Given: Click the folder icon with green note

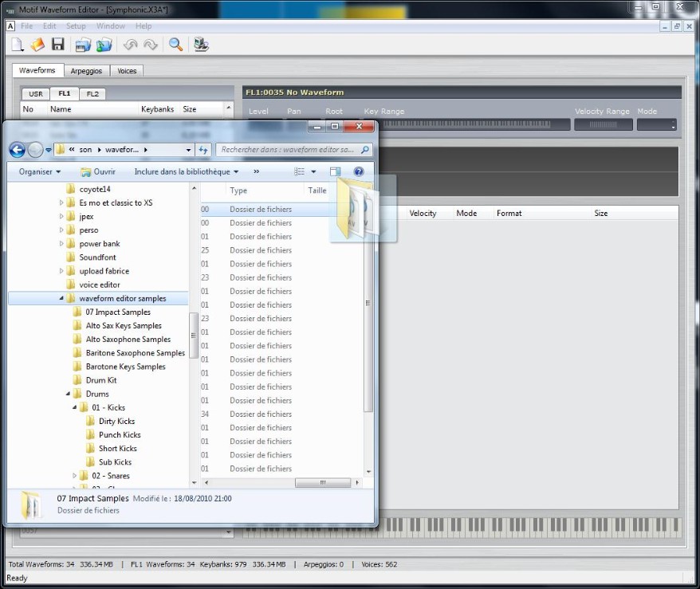Looking at the screenshot, I should (104, 45).
